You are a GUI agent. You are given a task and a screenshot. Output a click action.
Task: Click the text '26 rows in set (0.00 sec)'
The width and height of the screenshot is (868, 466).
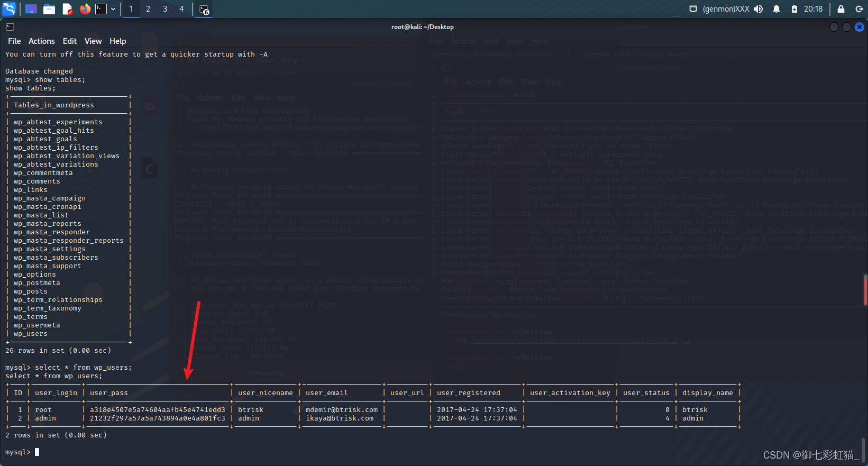point(58,351)
